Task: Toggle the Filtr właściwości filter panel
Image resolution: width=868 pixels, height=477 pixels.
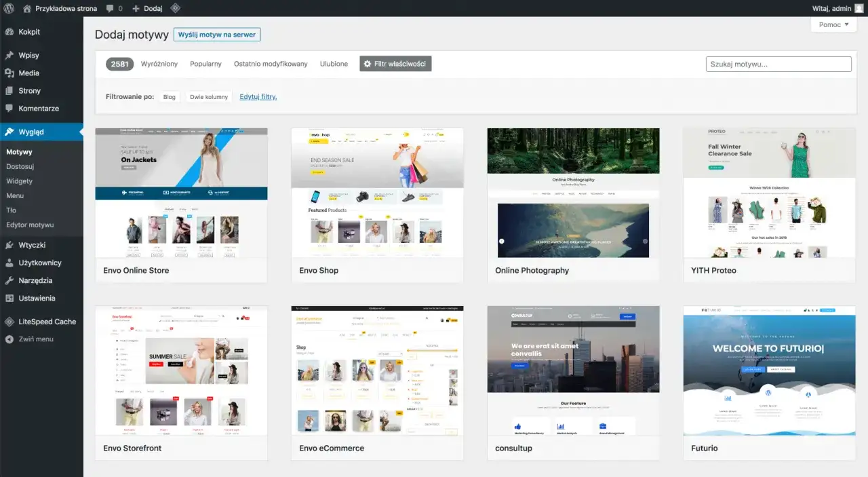Action: click(x=395, y=64)
